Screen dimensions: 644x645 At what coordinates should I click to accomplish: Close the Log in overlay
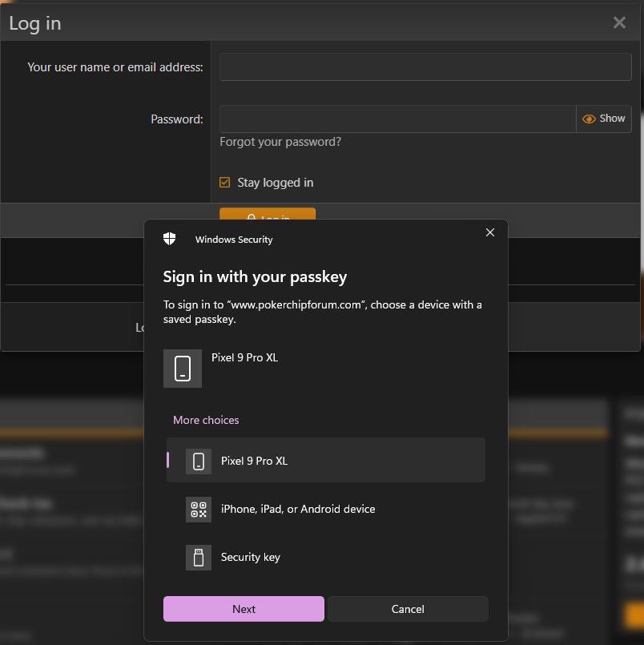(619, 22)
